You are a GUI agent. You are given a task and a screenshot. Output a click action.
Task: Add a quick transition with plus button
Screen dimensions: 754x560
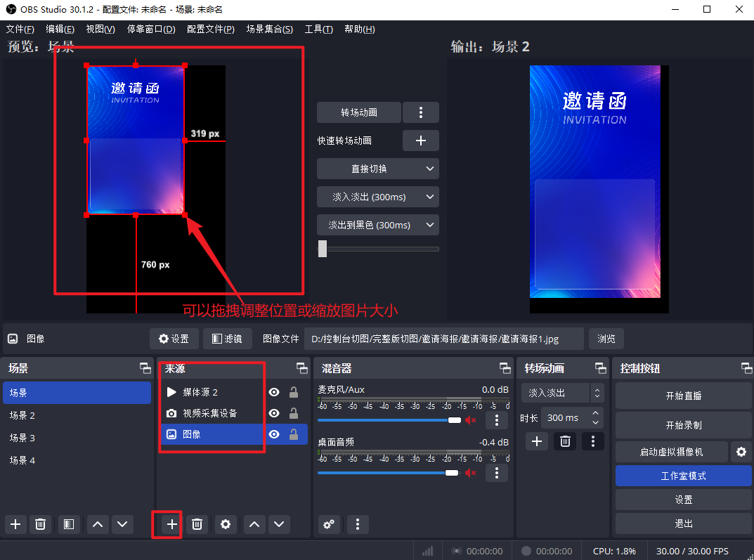(x=420, y=141)
